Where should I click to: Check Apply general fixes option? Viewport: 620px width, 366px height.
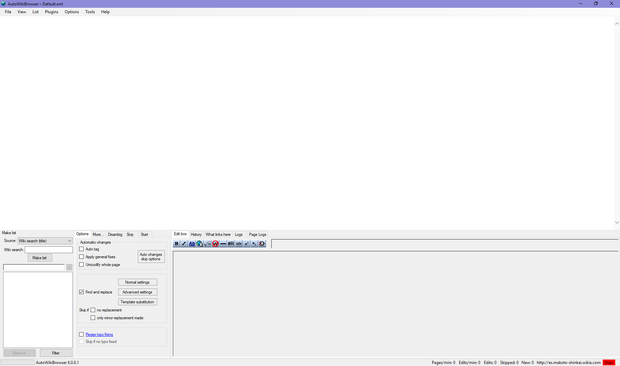pyautogui.click(x=81, y=257)
